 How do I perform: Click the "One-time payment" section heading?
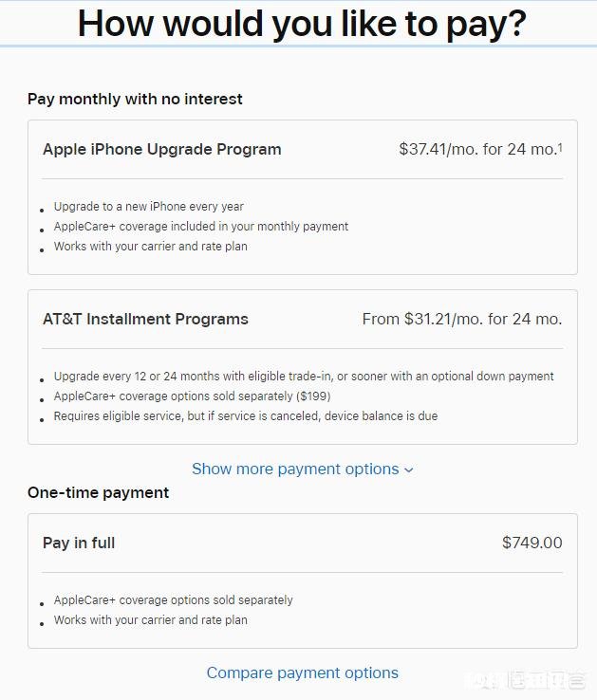pos(98,492)
